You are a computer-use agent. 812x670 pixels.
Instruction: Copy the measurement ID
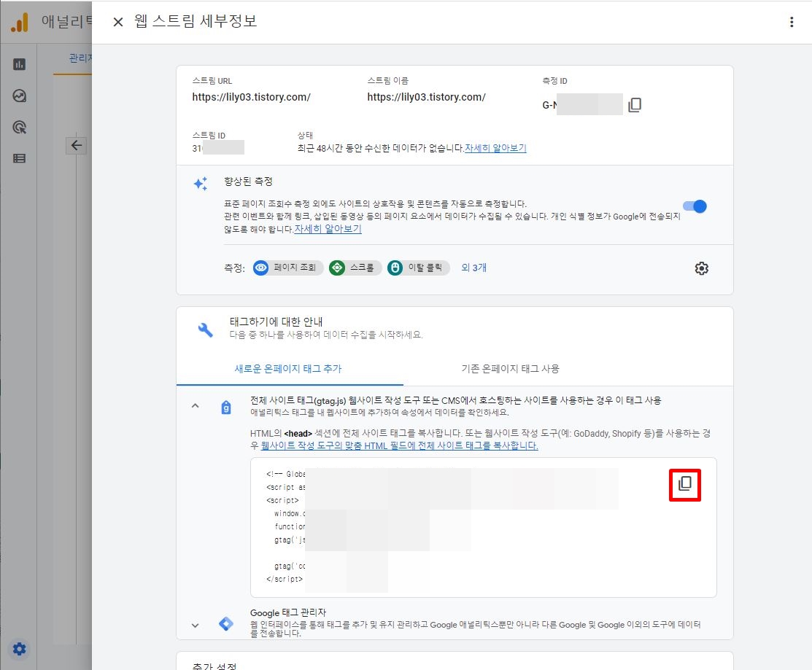click(x=635, y=105)
